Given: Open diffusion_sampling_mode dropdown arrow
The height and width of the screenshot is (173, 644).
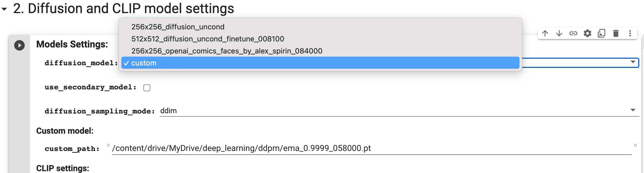Looking at the screenshot, I should click(633, 110).
